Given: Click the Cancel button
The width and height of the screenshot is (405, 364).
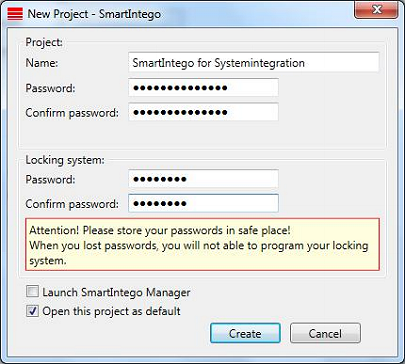Looking at the screenshot, I should coord(325,333).
